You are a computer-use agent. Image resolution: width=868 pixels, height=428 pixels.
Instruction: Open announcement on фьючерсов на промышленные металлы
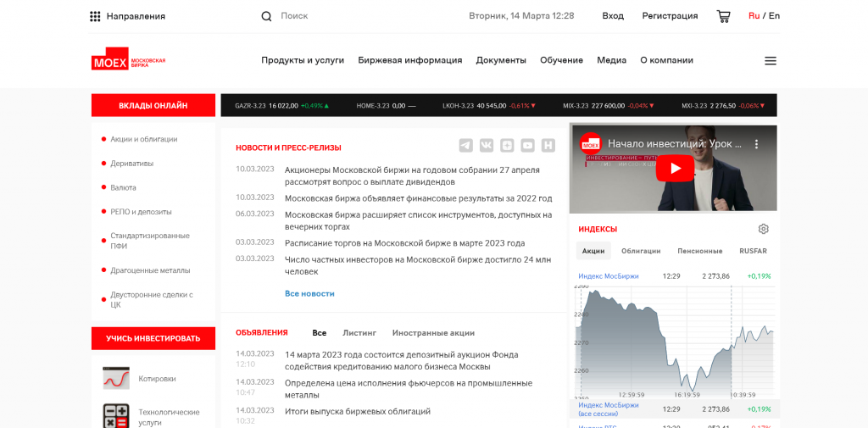point(409,389)
